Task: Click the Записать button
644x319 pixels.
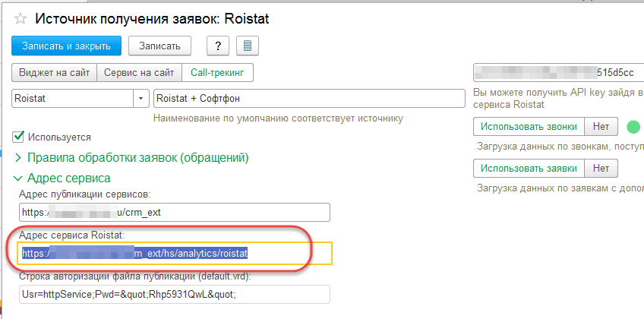Action: point(159,46)
